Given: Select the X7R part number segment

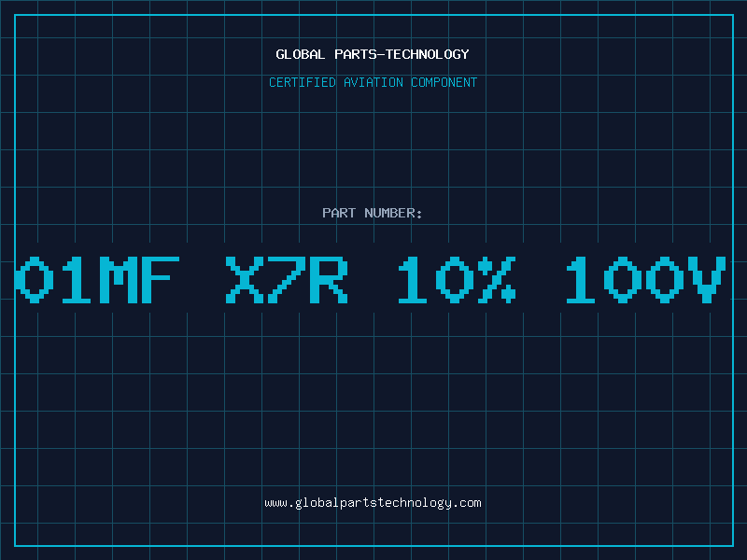Looking at the screenshot, I should pyautogui.click(x=287, y=280).
